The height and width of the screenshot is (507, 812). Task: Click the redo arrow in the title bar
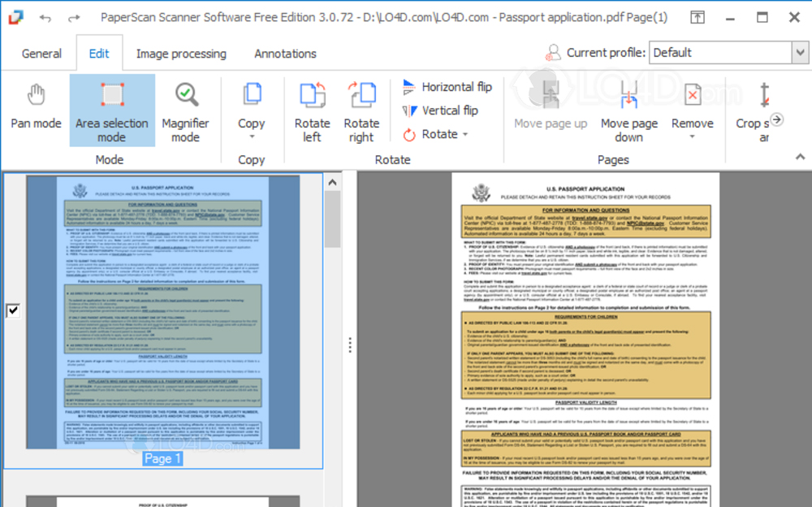pyautogui.click(x=74, y=16)
